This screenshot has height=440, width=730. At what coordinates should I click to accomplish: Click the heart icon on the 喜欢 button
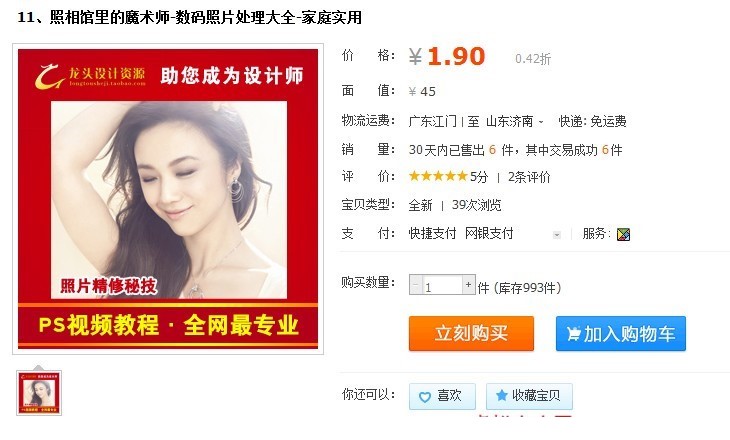point(425,397)
